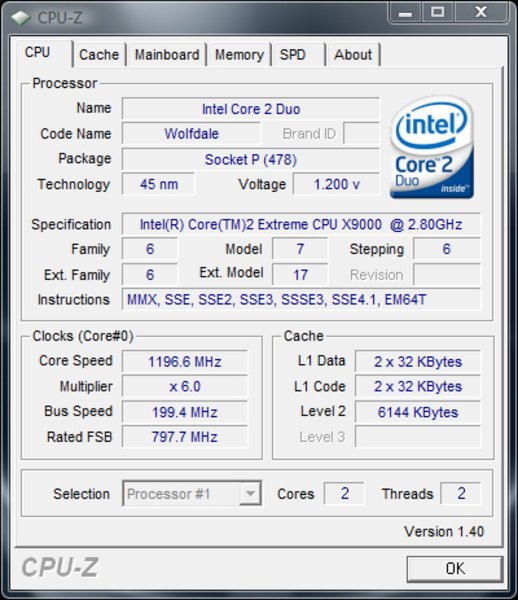Click the empty Revision field
This screenshot has height=600, width=518.
click(x=446, y=274)
